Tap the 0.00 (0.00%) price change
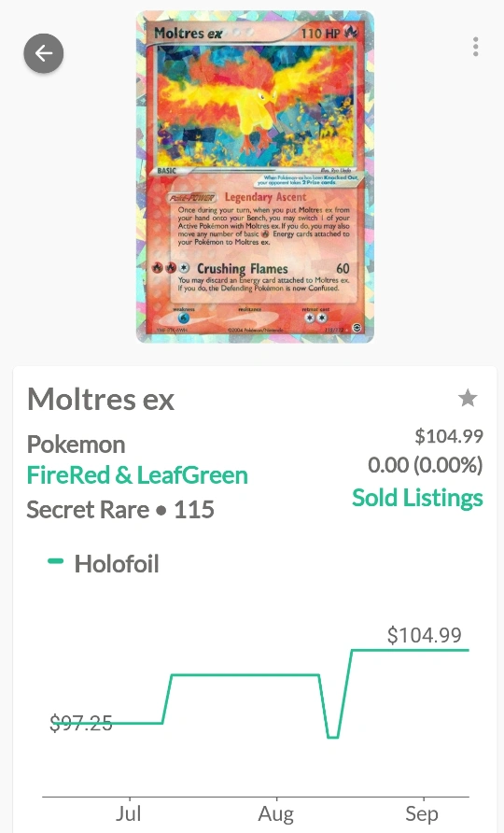The width and height of the screenshot is (504, 833). (x=426, y=465)
